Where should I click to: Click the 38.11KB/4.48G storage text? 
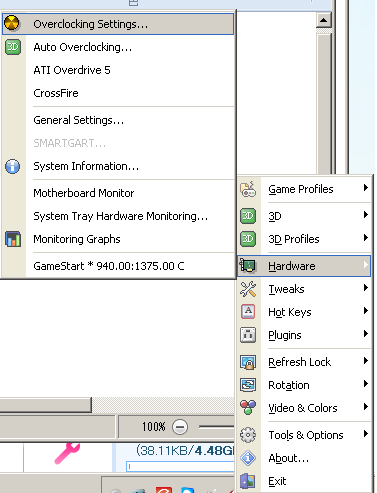pos(185,451)
